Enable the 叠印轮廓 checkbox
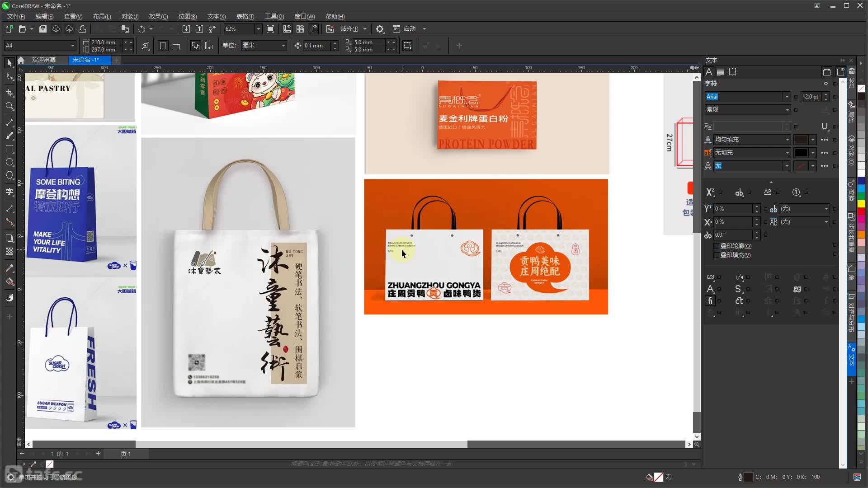Screen dimensions: 868x488 click(x=716, y=246)
